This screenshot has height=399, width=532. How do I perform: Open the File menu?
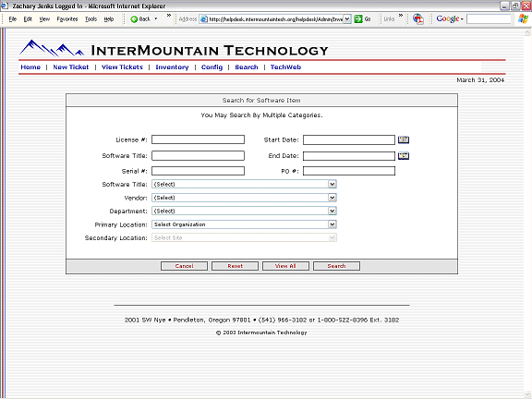[x=13, y=19]
